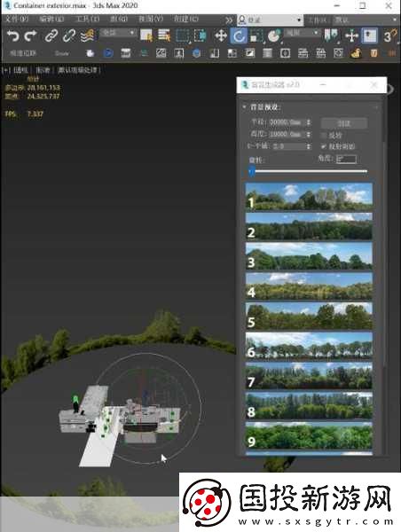Open the 工具(T) menu
The image size is (401, 532).
click(x=87, y=19)
